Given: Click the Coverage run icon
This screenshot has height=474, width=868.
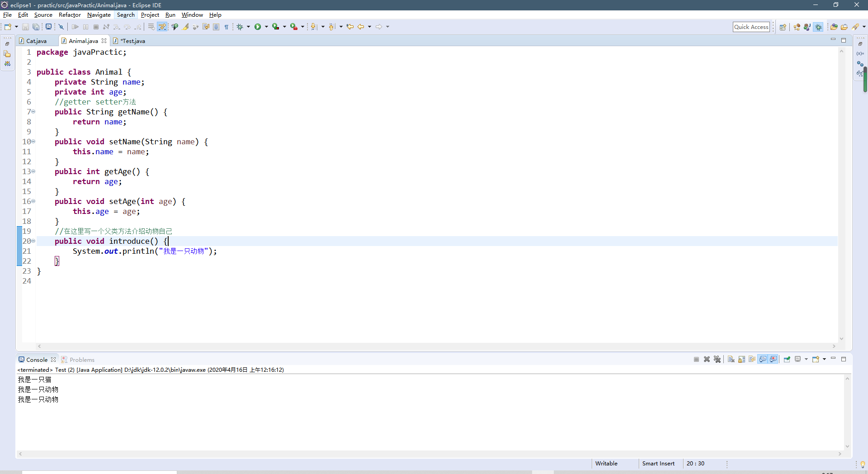Looking at the screenshot, I should (x=275, y=27).
